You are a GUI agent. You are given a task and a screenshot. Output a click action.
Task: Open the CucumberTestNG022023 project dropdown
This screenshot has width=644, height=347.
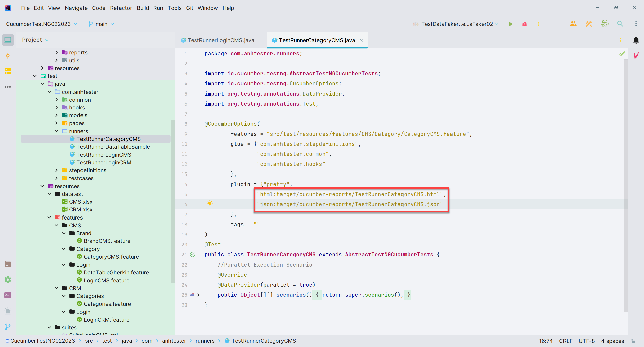point(42,24)
